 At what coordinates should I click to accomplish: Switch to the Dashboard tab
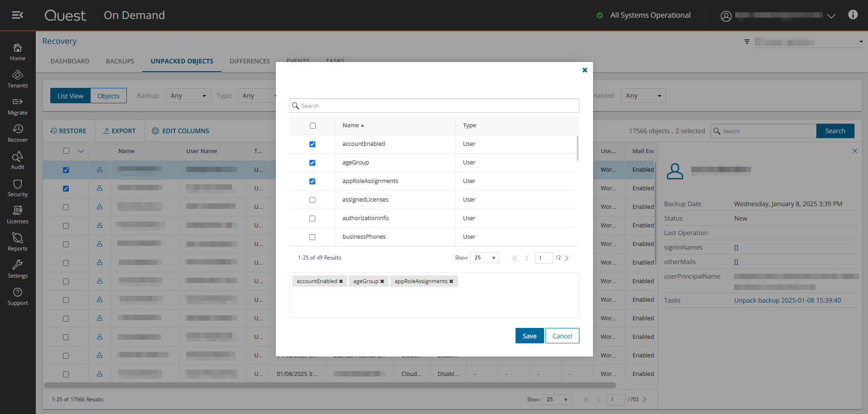70,61
